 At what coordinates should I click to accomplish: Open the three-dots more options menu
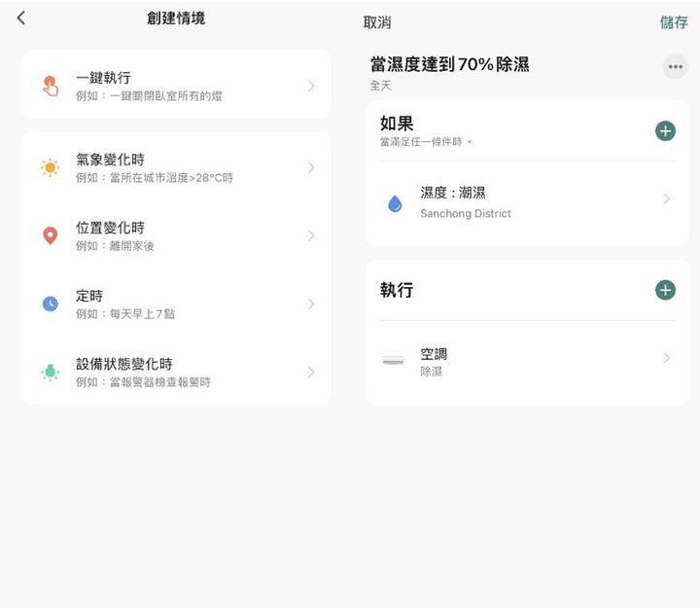[x=675, y=66]
